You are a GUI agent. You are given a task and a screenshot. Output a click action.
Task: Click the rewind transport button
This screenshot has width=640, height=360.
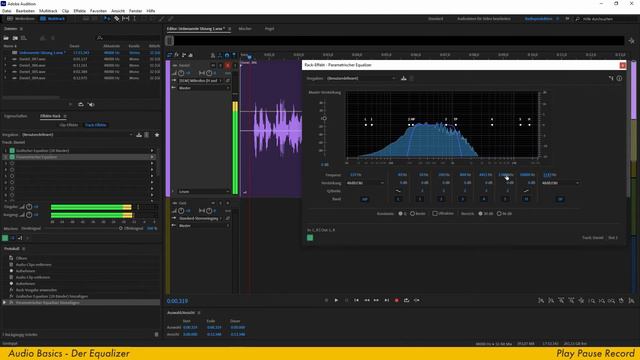pos(367,300)
